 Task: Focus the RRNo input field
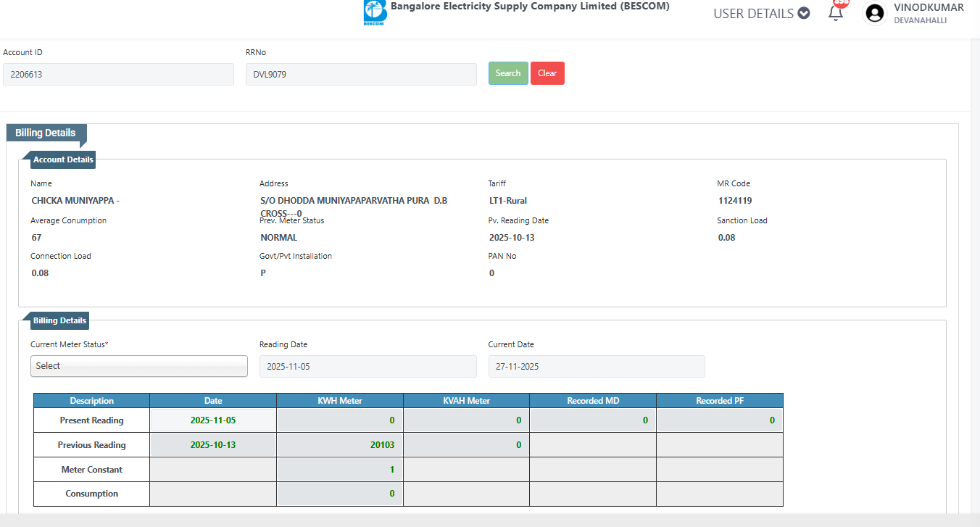coord(360,74)
